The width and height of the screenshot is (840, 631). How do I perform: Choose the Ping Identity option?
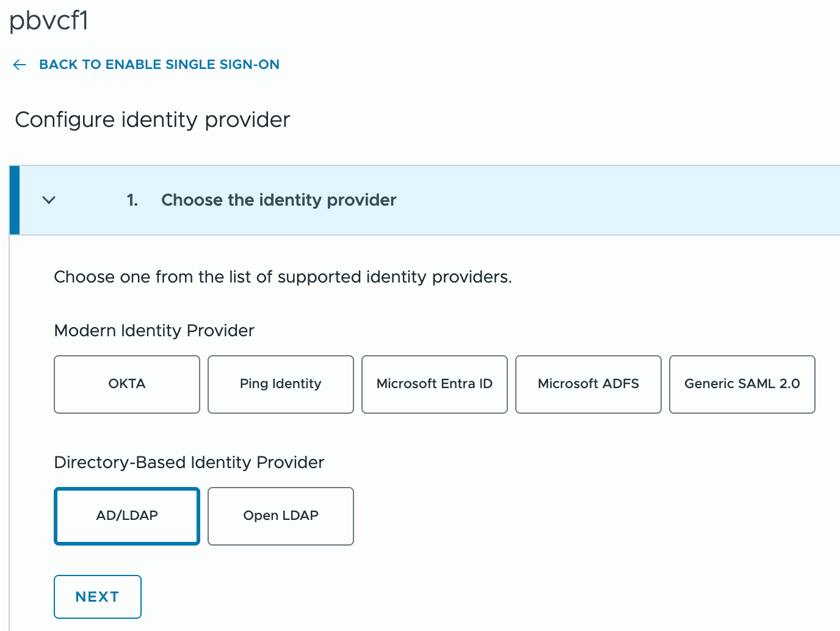point(280,384)
